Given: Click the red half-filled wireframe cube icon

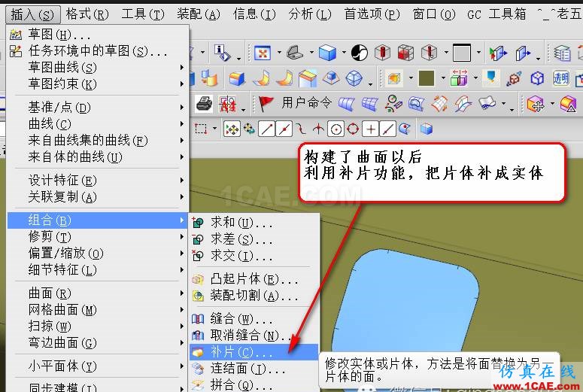Looking at the screenshot, I should [x=405, y=53].
